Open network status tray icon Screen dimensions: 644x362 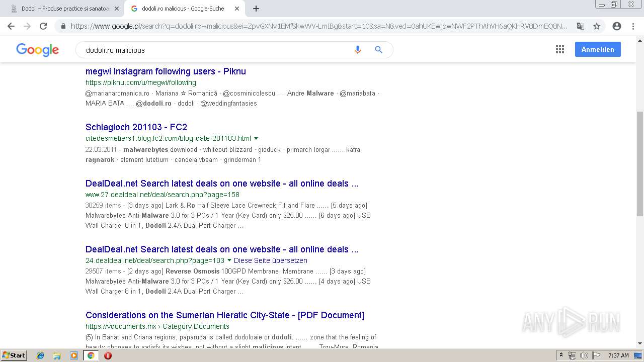tap(572, 355)
